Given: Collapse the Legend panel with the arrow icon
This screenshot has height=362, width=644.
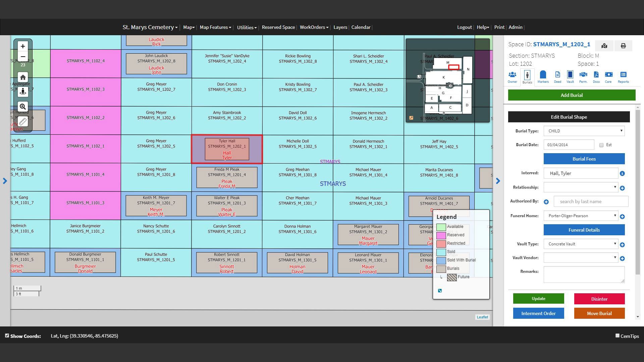Looking at the screenshot, I should tap(440, 291).
